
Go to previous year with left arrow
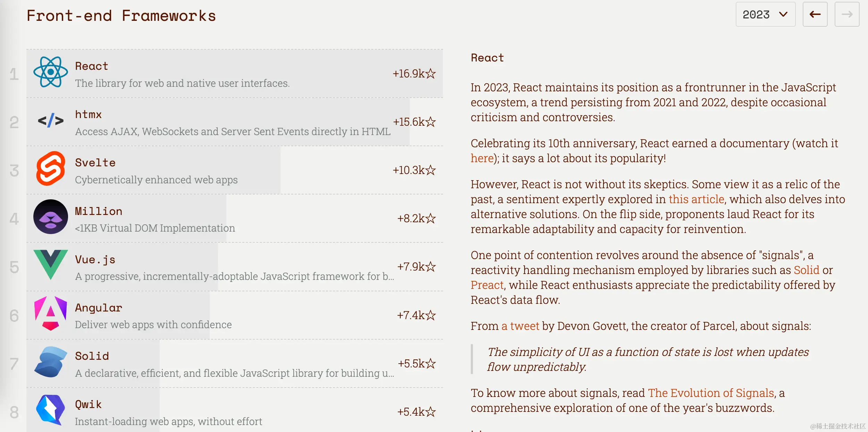pos(815,14)
